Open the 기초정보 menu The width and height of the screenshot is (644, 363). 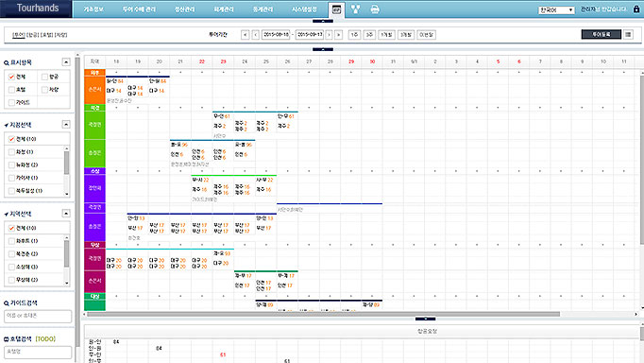tap(93, 9)
